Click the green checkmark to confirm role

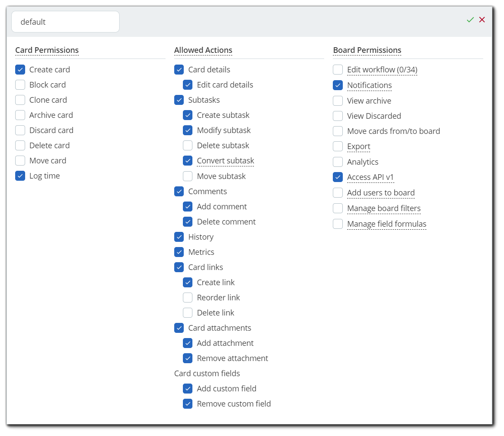click(x=470, y=20)
